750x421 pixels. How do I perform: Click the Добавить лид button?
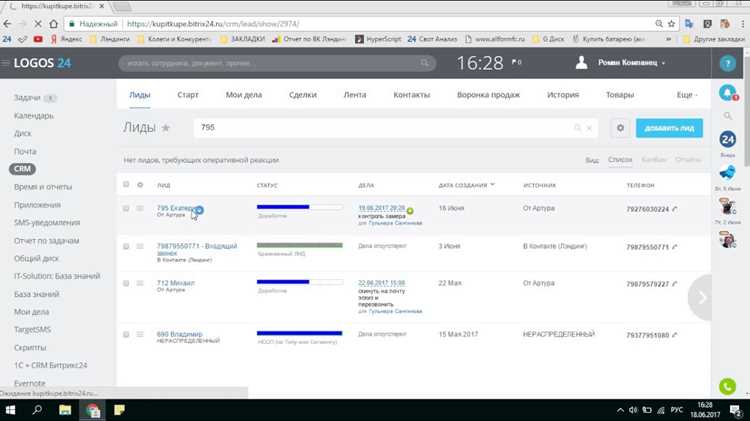click(669, 128)
